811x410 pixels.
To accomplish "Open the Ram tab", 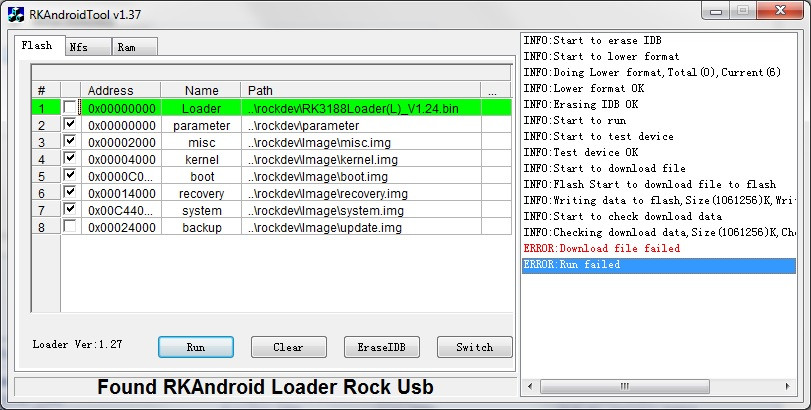I will 134,47.
